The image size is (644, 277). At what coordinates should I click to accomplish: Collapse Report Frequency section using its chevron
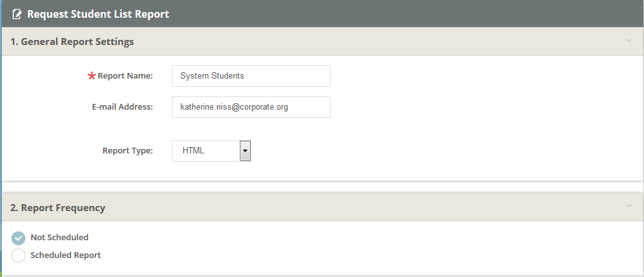pyautogui.click(x=629, y=207)
